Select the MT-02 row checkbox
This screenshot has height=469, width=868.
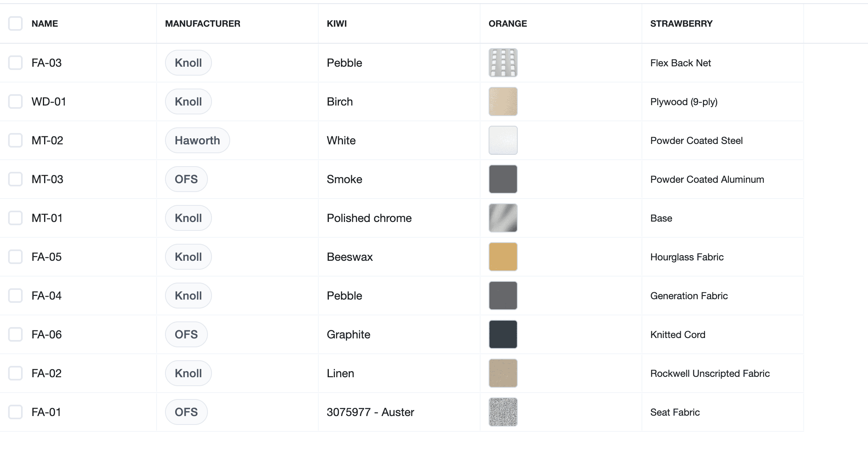(x=15, y=140)
